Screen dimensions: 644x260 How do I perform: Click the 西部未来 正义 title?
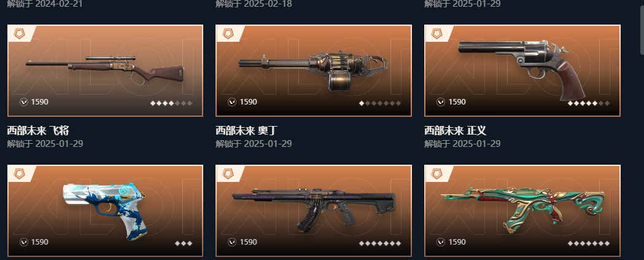click(456, 131)
